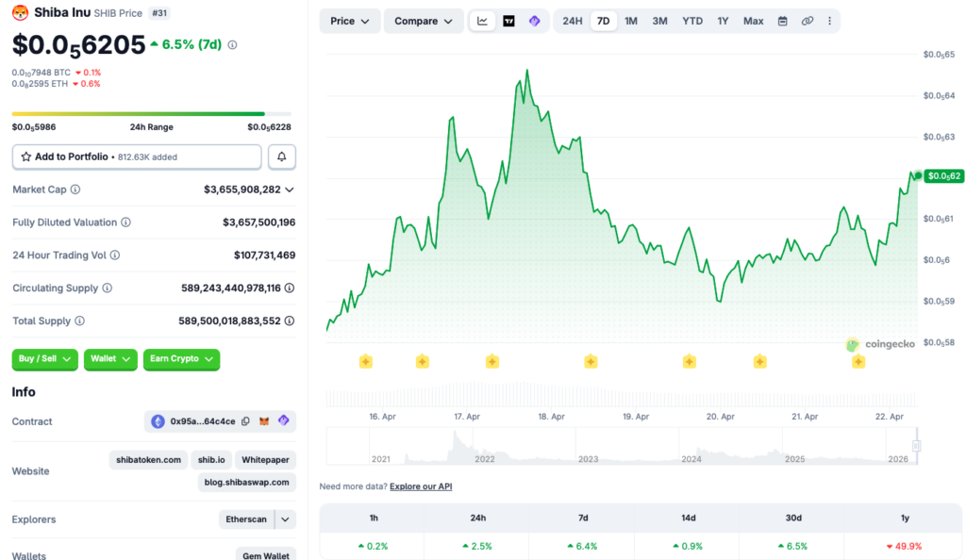Viewport: 966px width, 560px height.
Task: Expand the Explorers list arrow beside Etherscan
Action: [285, 519]
